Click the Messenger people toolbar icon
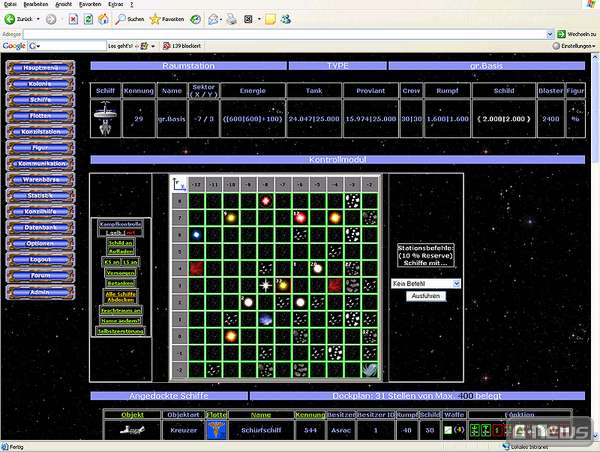 (286, 19)
